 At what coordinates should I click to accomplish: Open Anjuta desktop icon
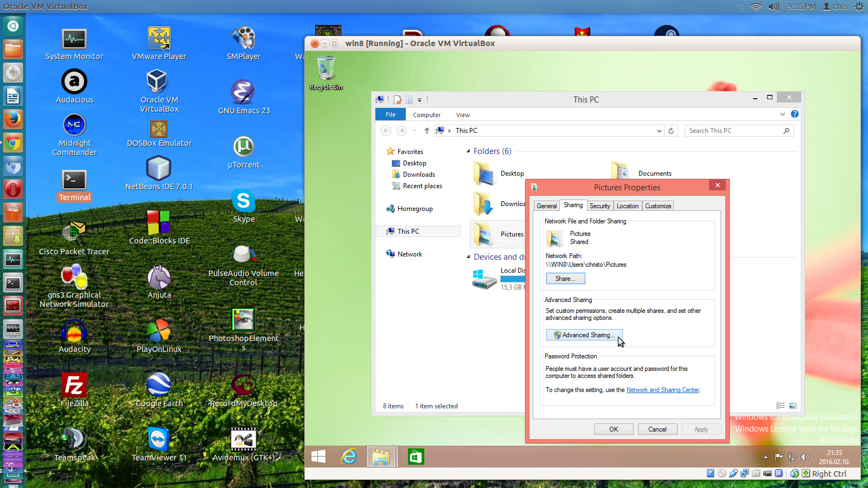point(159,277)
